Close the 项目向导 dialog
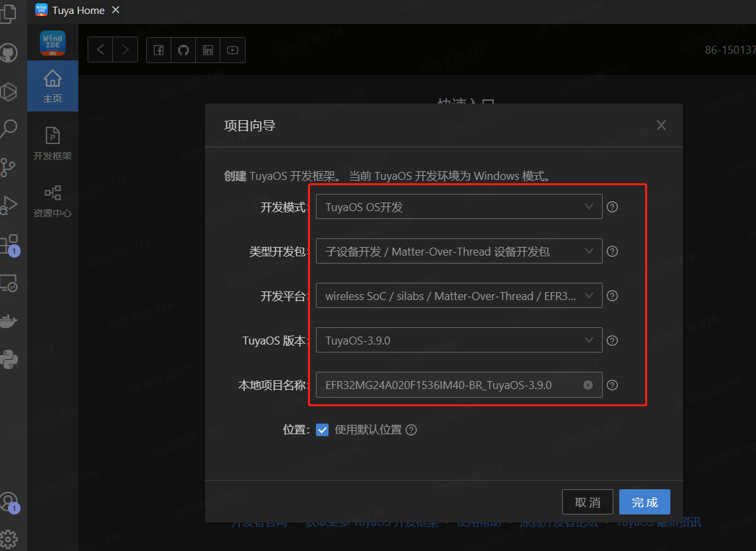 661,125
